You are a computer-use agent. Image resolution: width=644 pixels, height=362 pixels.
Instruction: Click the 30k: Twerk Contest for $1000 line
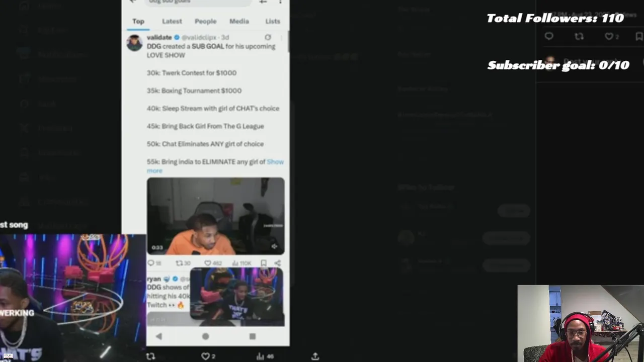pos(192,73)
